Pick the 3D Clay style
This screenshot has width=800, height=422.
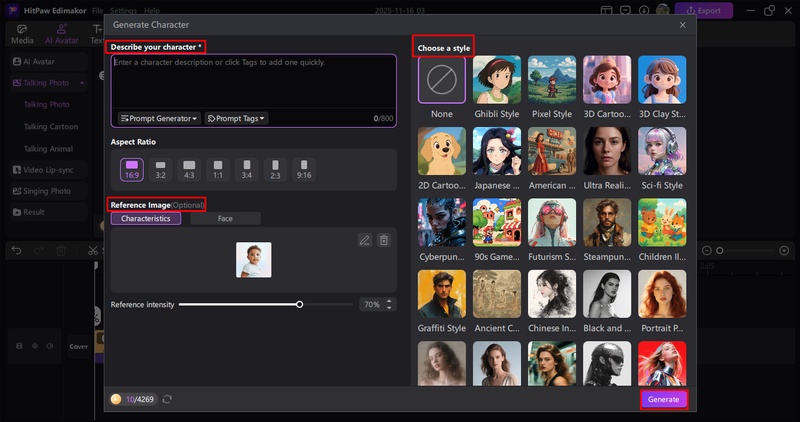tap(662, 80)
